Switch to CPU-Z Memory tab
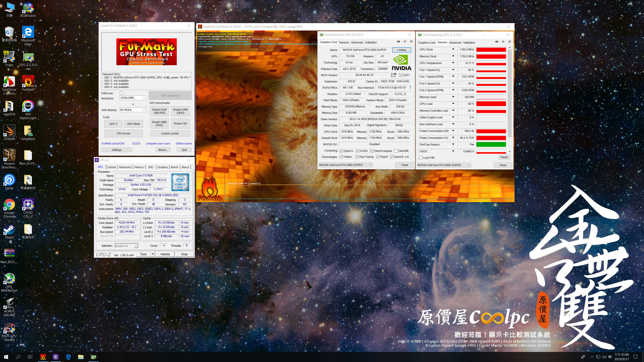The height and width of the screenshot is (362, 644). click(x=139, y=167)
